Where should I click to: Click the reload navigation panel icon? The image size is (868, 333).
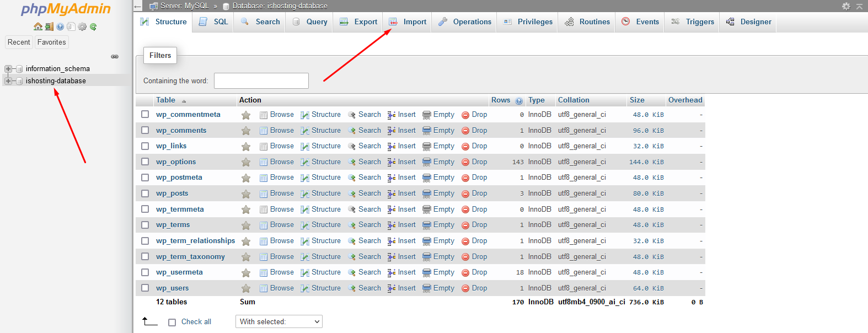coord(94,26)
